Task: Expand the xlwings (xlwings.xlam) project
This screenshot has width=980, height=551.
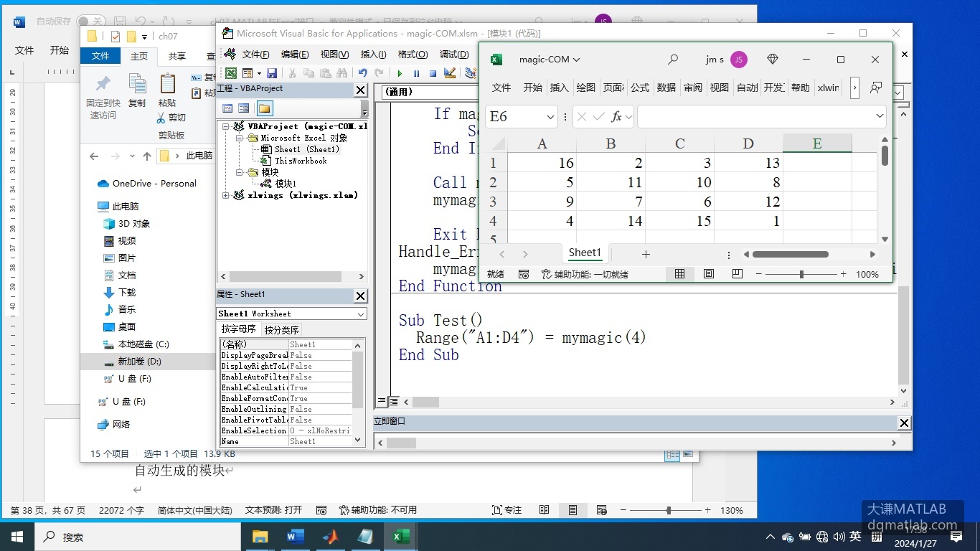Action: click(225, 195)
